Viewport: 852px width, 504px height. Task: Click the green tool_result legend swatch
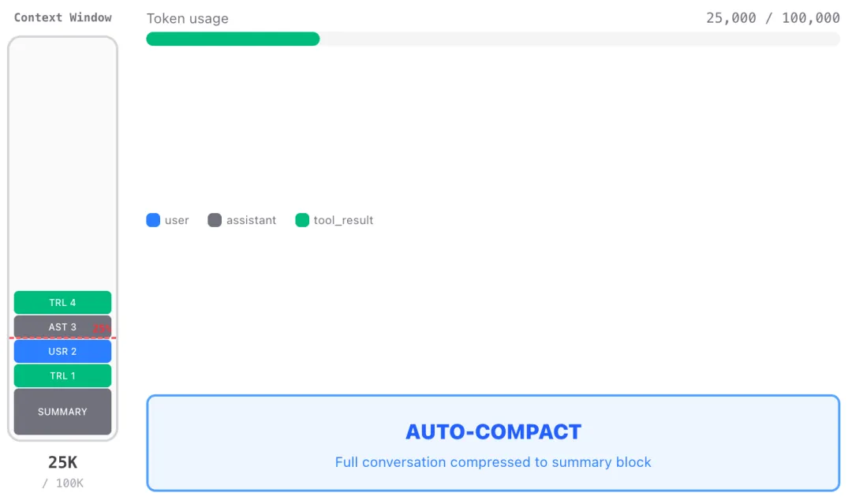click(x=302, y=220)
